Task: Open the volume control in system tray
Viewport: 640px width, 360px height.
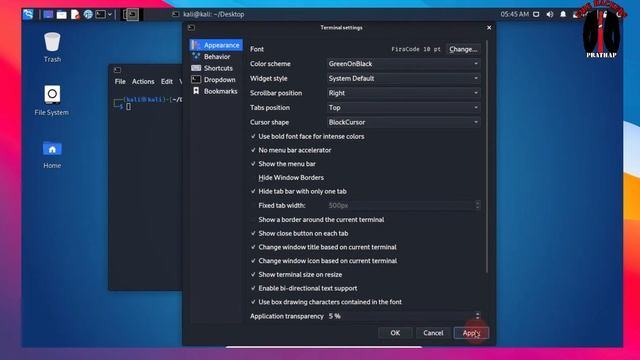Action: pyautogui.click(x=550, y=14)
